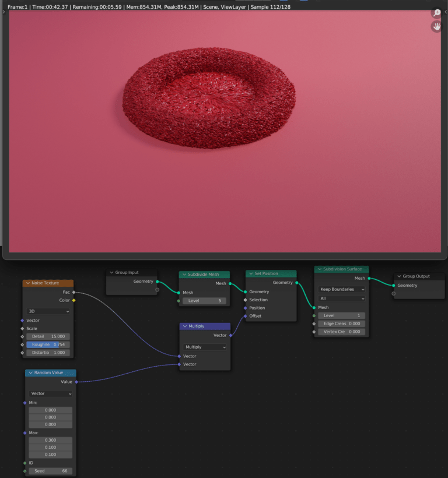The image size is (448, 478).
Task: Click the Selection socket on Set Position node
Action: click(x=246, y=300)
